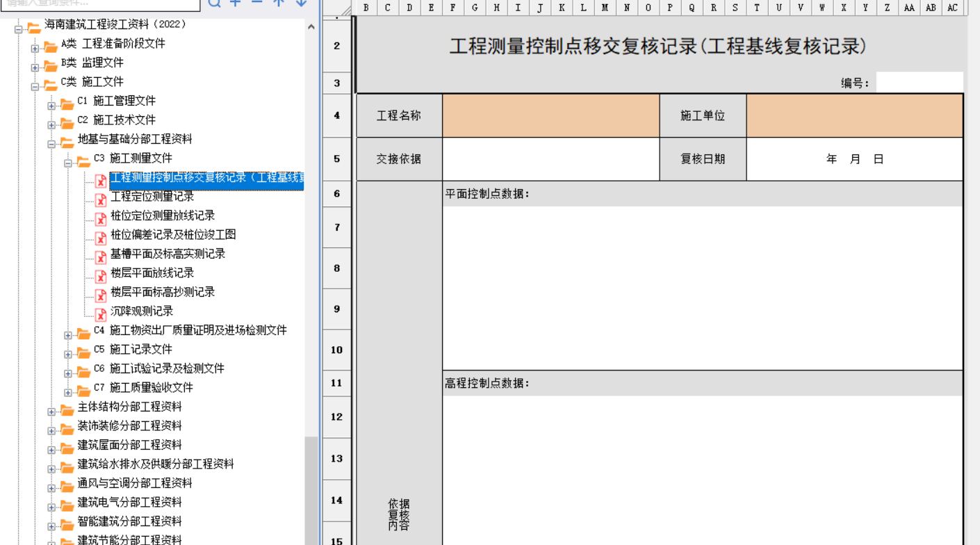This screenshot has width=980, height=545.
Task: Select 通风与空调分部工程资料 in the tree
Action: (x=135, y=482)
